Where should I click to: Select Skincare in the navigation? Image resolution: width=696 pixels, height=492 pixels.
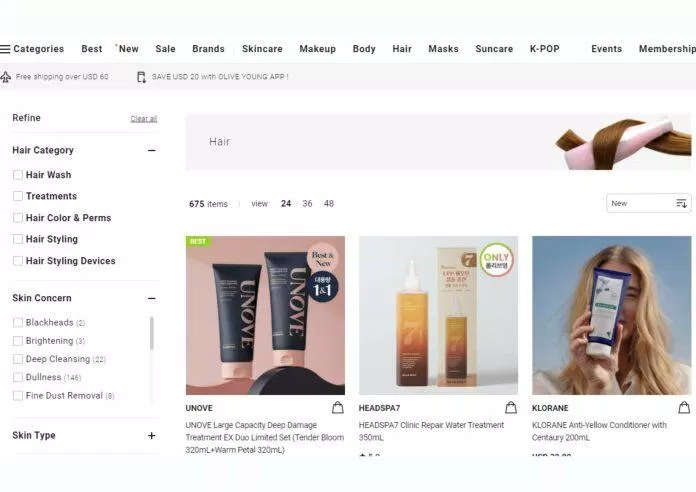tap(262, 49)
